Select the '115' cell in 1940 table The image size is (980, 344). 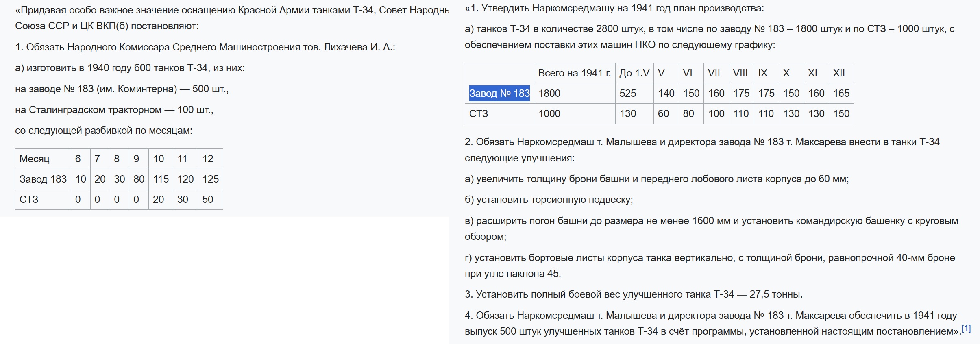click(x=161, y=179)
